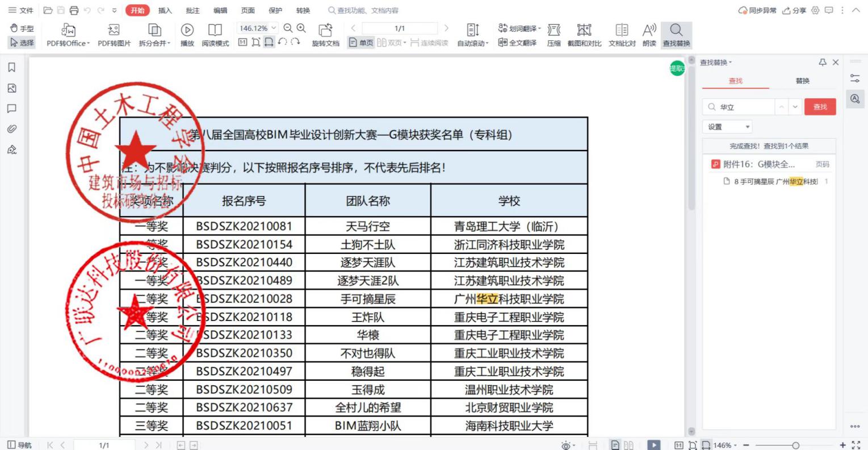Screen dimensions: 868x450
Task: Expand the 拆分合并 dropdown
Action: 154,43
